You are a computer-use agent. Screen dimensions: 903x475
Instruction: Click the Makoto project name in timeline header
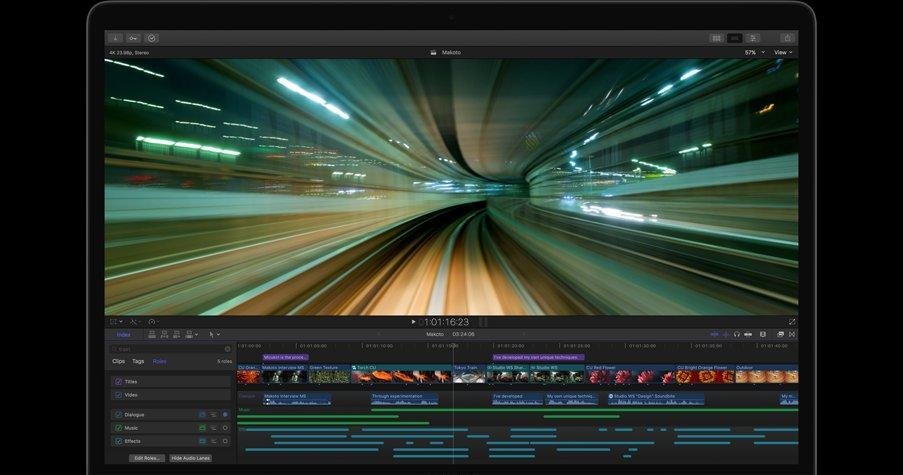pos(435,334)
